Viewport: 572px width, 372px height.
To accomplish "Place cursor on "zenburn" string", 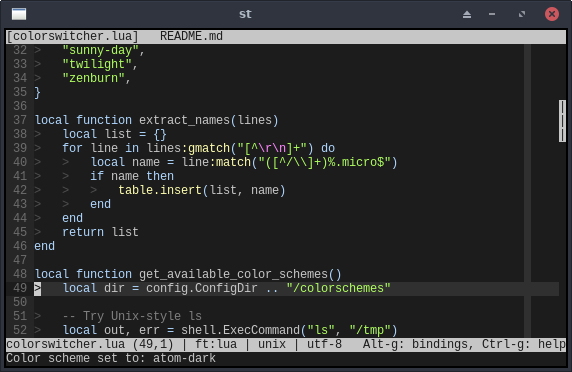I will 93,78.
